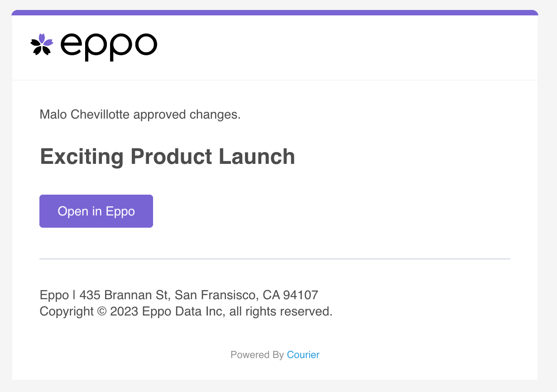Click the year 2023 in footer
This screenshot has width=557, height=392.
click(x=124, y=312)
